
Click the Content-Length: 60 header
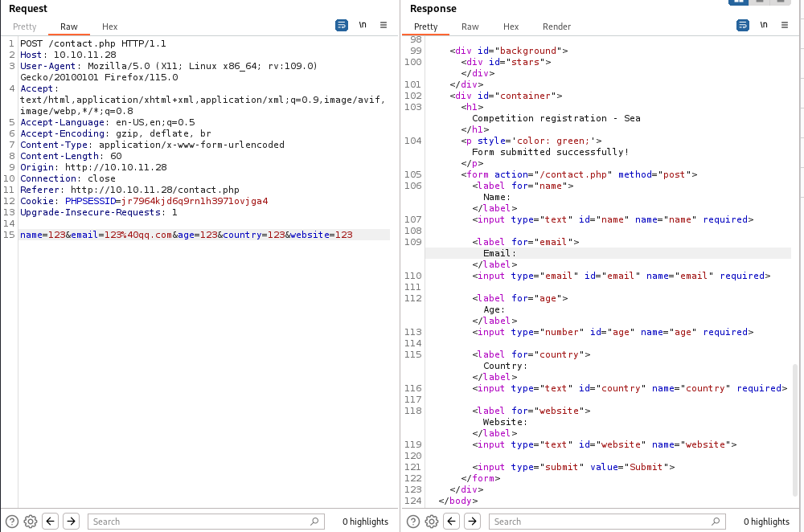click(71, 156)
